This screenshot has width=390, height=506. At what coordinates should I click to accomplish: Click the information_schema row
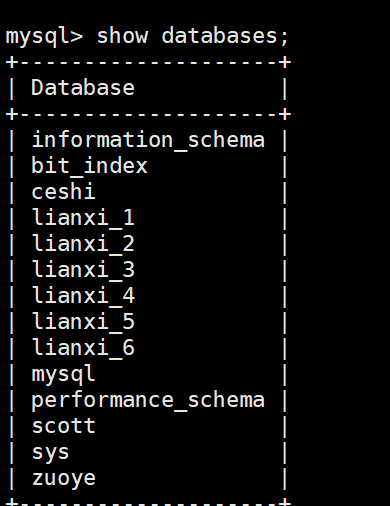[148, 140]
